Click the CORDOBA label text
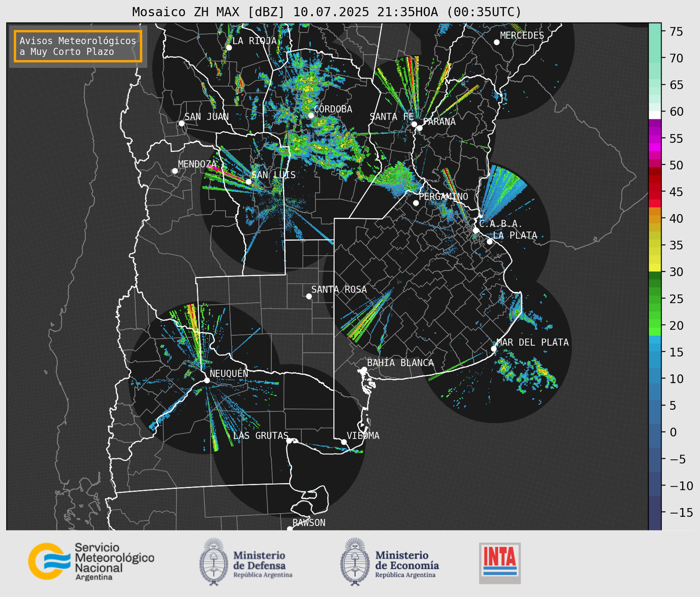Image resolution: width=700 pixels, height=597 pixels. point(333,109)
